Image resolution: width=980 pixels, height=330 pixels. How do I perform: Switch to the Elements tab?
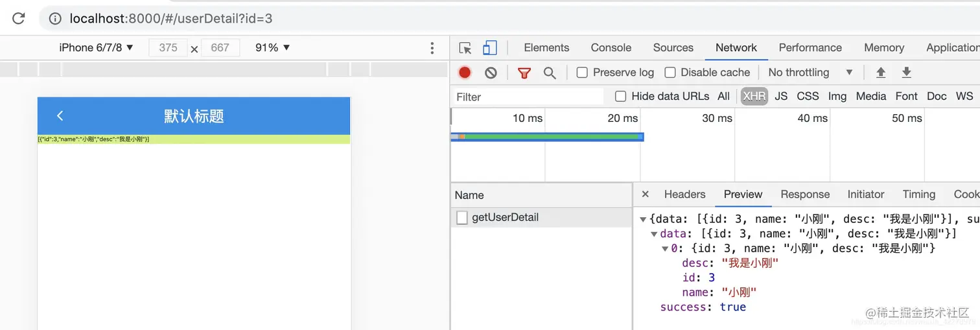[546, 47]
